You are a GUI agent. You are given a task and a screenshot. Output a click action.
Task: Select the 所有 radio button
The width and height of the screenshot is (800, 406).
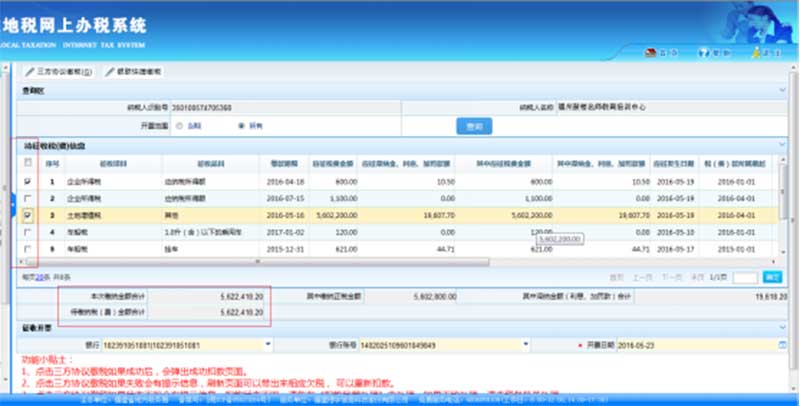241,126
